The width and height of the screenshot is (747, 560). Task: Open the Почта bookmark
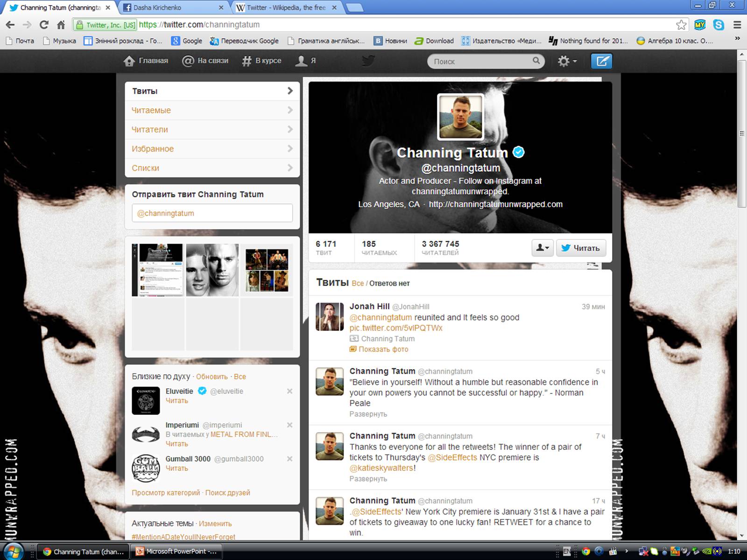coord(20,41)
